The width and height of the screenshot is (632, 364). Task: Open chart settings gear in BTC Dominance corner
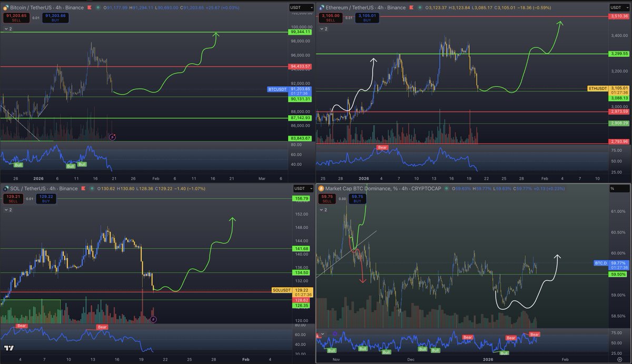click(x=619, y=359)
